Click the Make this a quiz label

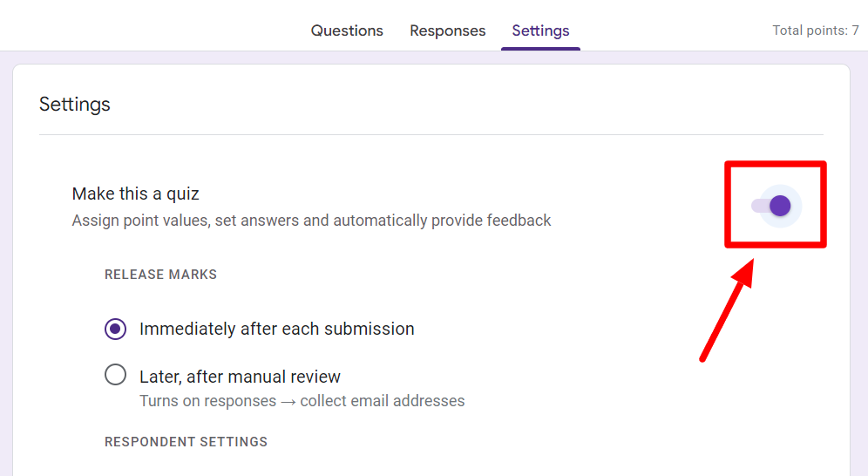[x=136, y=194]
